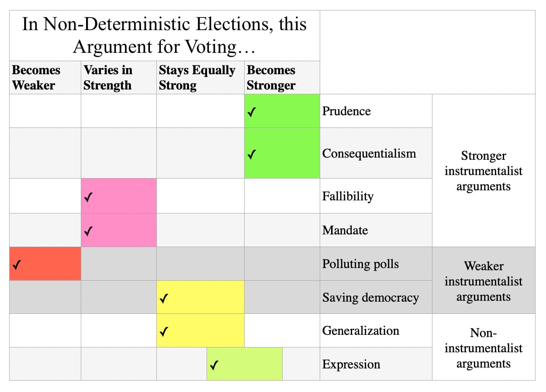Image resolution: width=546 pixels, height=392 pixels.
Task: Click the "Becomes Stronger" column header
Action: 271,78
